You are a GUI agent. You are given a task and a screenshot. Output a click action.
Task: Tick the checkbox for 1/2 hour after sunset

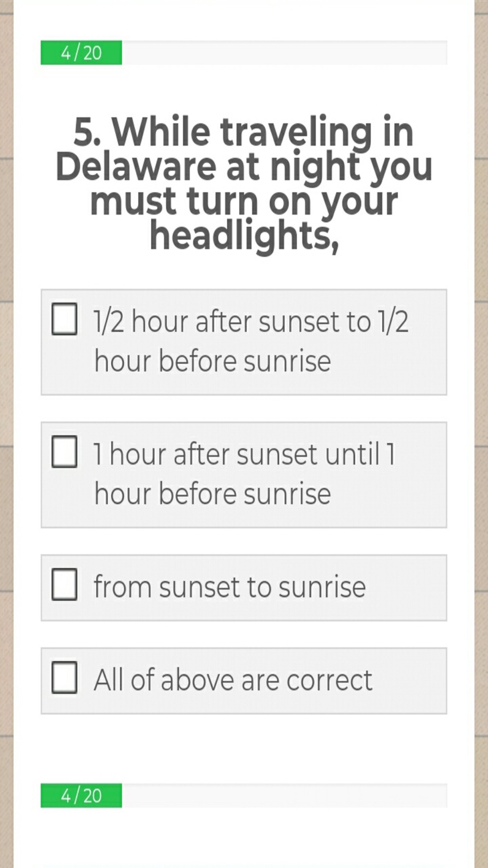click(x=64, y=319)
